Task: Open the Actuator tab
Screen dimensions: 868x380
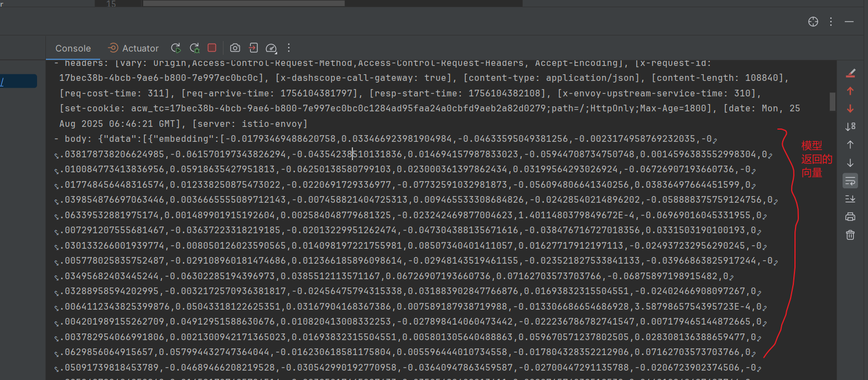Action: point(133,48)
